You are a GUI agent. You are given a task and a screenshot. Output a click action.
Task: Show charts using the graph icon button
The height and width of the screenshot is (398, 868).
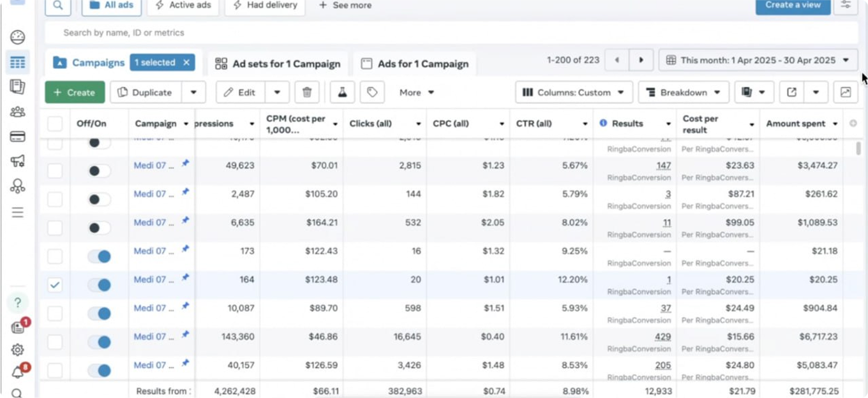[846, 92]
